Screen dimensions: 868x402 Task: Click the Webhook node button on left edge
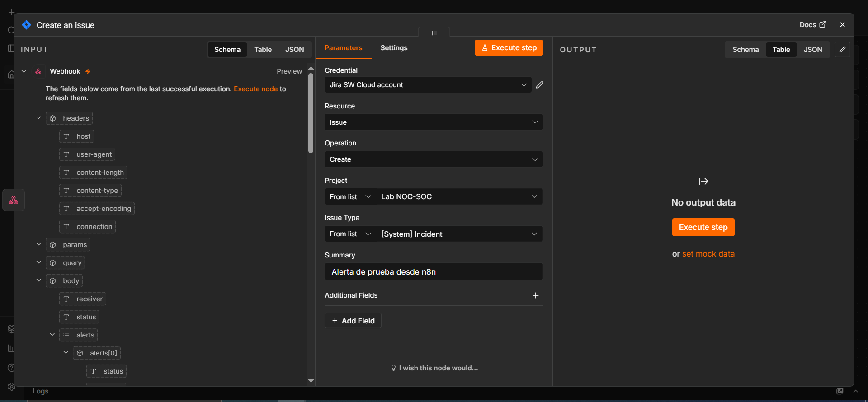click(x=14, y=200)
